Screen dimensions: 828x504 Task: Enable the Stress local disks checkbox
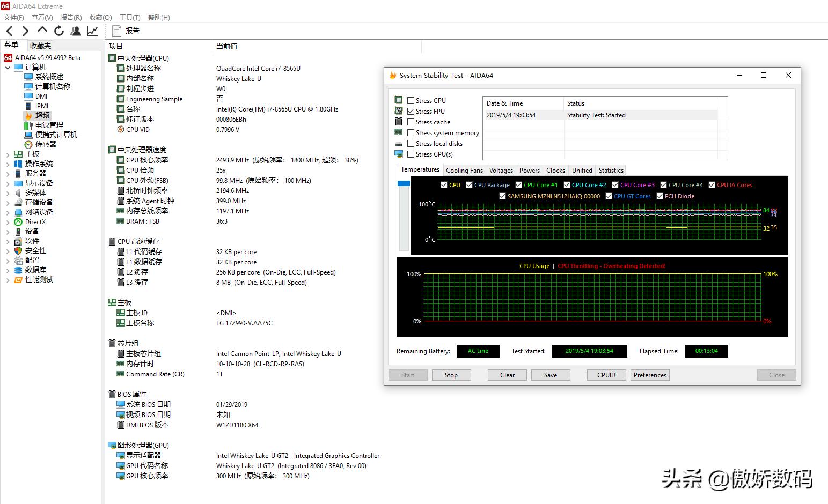tap(411, 143)
